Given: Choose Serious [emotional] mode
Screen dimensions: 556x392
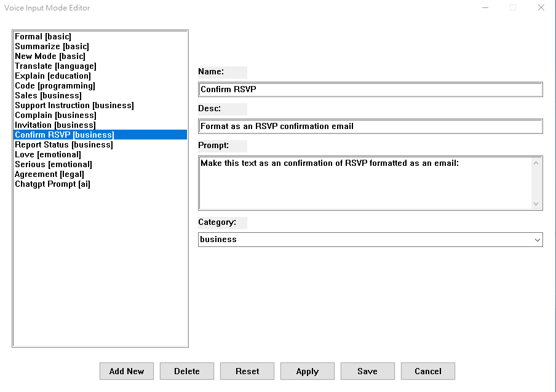Looking at the screenshot, I should pyautogui.click(x=100, y=164).
